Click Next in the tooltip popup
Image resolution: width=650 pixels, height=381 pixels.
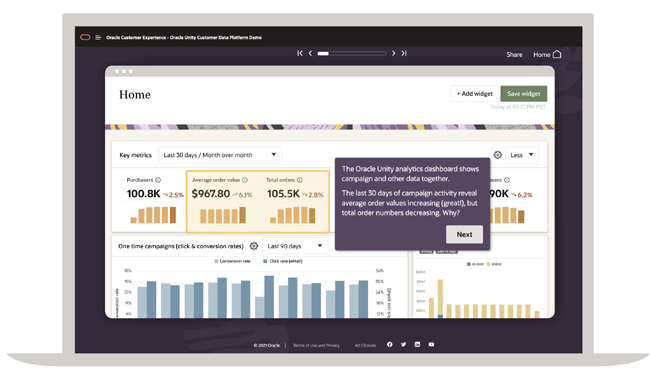464,234
